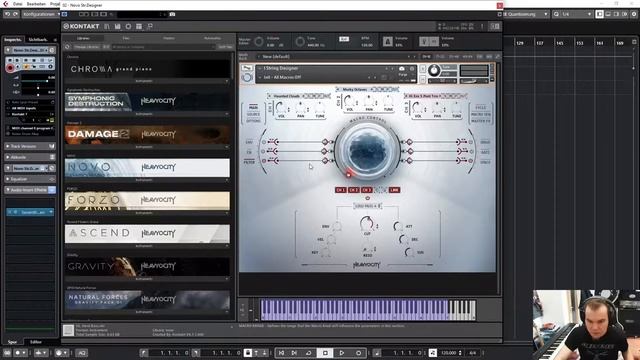Click the Cubase application logo icon

click(5, 4)
